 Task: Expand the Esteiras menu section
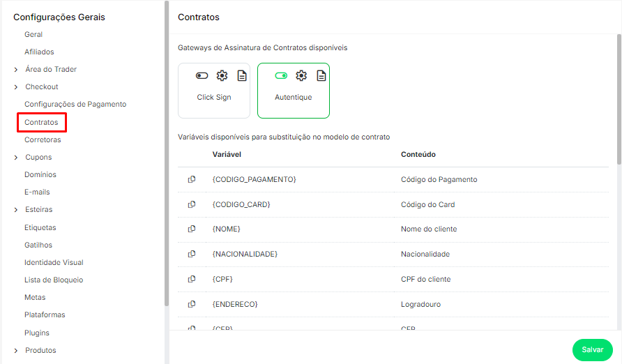pos(16,210)
